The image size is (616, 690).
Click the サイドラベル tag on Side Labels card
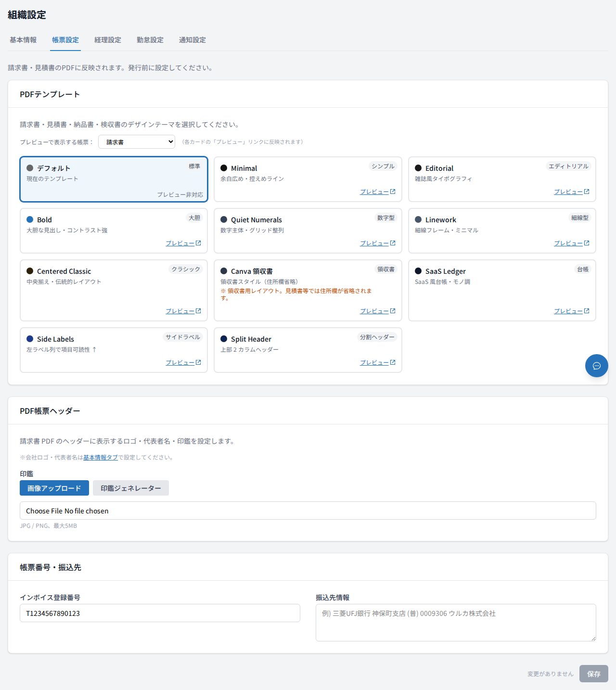pyautogui.click(x=183, y=337)
